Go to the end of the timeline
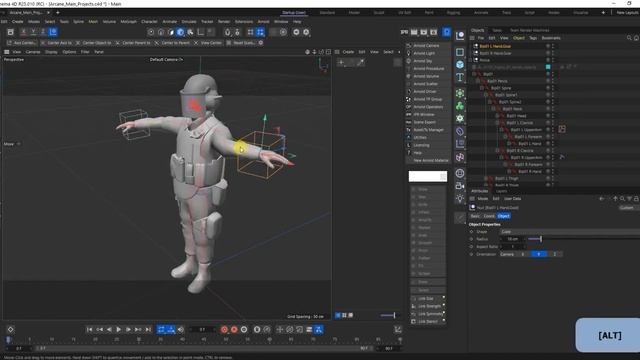This screenshot has height=360, width=640. 148,329
